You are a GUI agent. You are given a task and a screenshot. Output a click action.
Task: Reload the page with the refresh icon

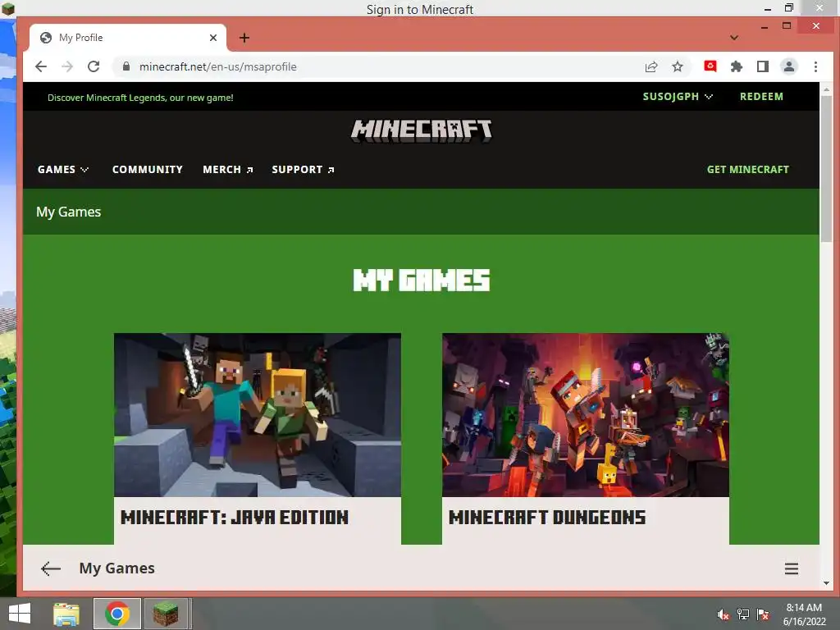point(94,66)
